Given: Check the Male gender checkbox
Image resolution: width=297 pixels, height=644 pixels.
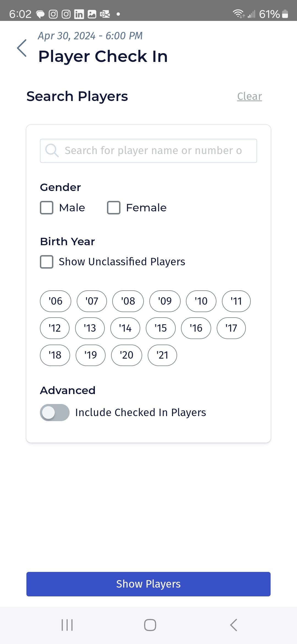Looking at the screenshot, I should click(47, 208).
